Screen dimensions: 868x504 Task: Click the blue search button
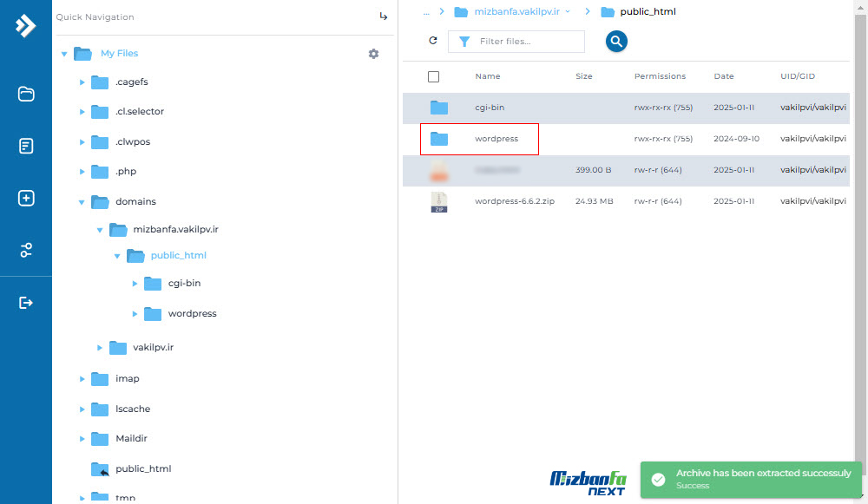(616, 41)
